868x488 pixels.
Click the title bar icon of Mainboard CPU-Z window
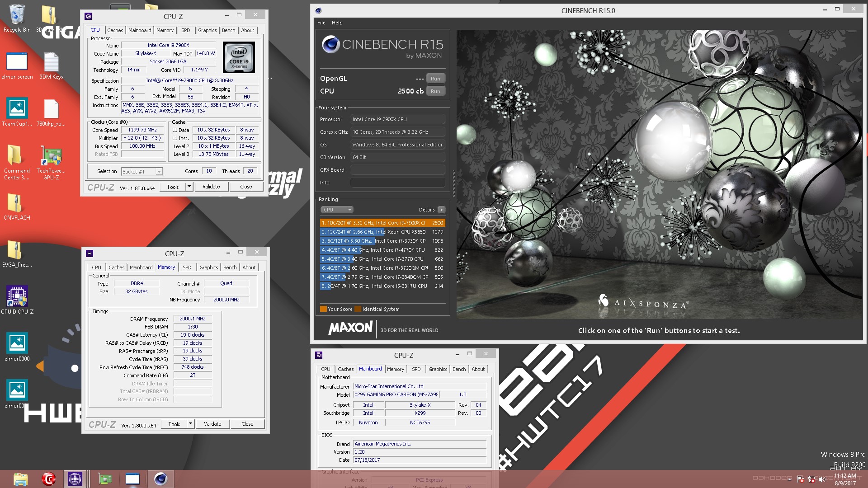tap(319, 355)
